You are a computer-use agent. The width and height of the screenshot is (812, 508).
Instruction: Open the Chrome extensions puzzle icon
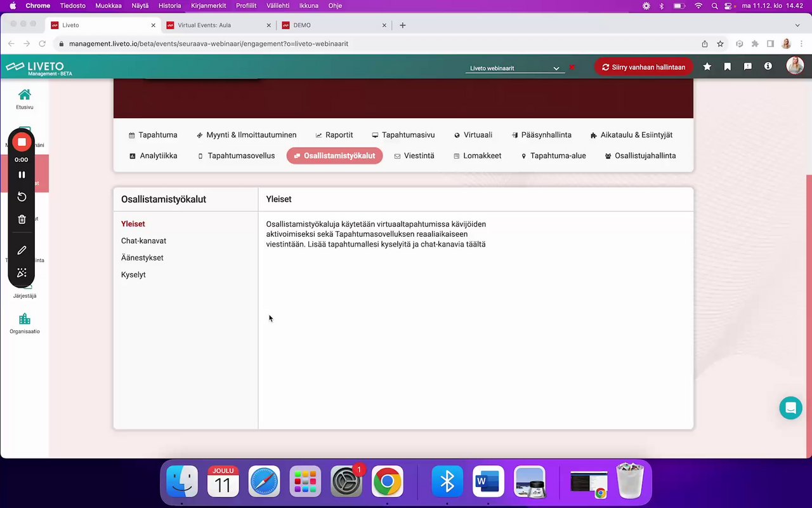755,44
